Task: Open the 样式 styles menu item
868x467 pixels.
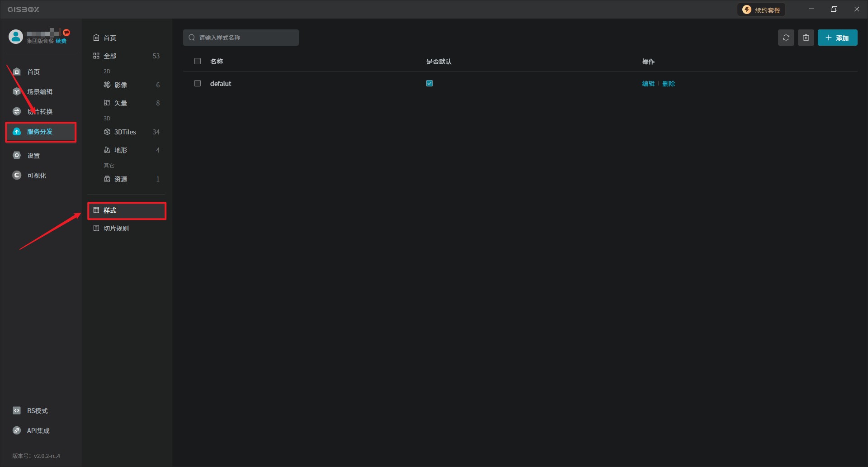Action: click(x=110, y=210)
